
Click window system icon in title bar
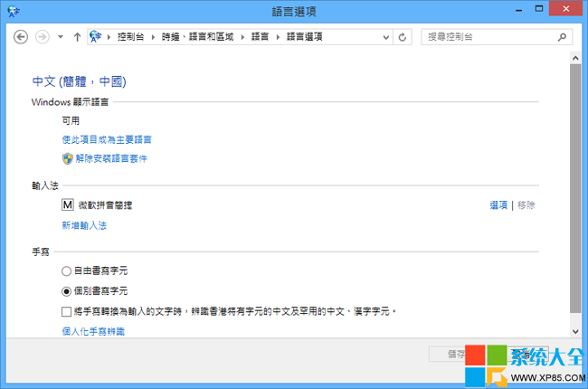pos(14,11)
